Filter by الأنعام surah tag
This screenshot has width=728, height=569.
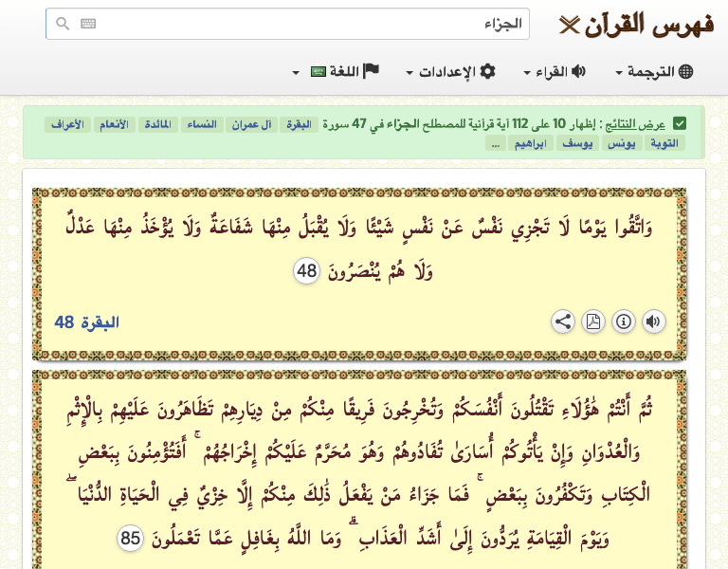[x=114, y=124]
